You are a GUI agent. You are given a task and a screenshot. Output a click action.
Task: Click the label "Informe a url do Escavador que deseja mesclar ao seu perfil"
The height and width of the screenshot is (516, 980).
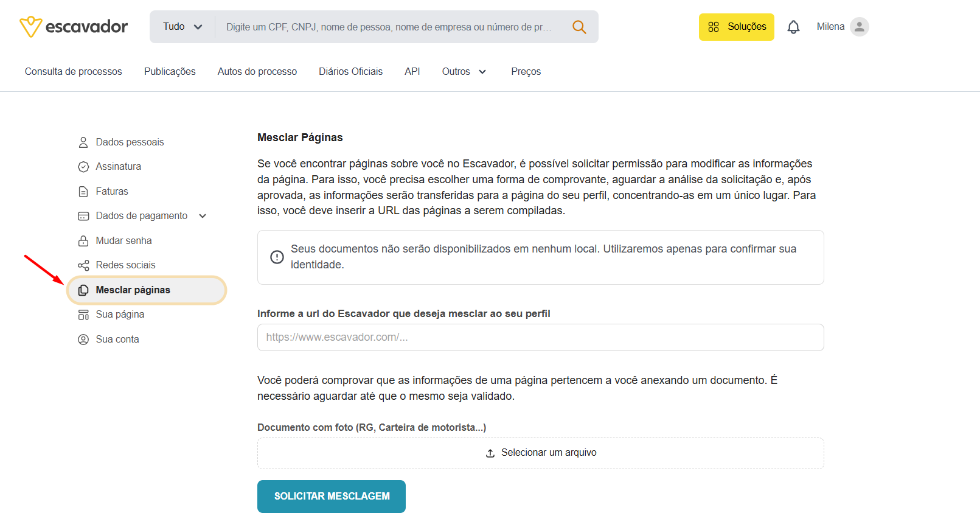pos(404,314)
